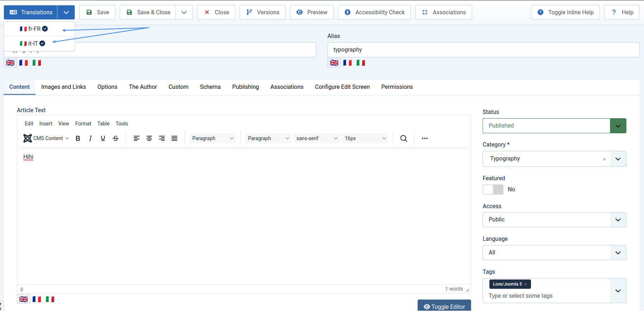Click the French flag below the article editor
Viewport: 644px width, 311px height.
[37, 299]
